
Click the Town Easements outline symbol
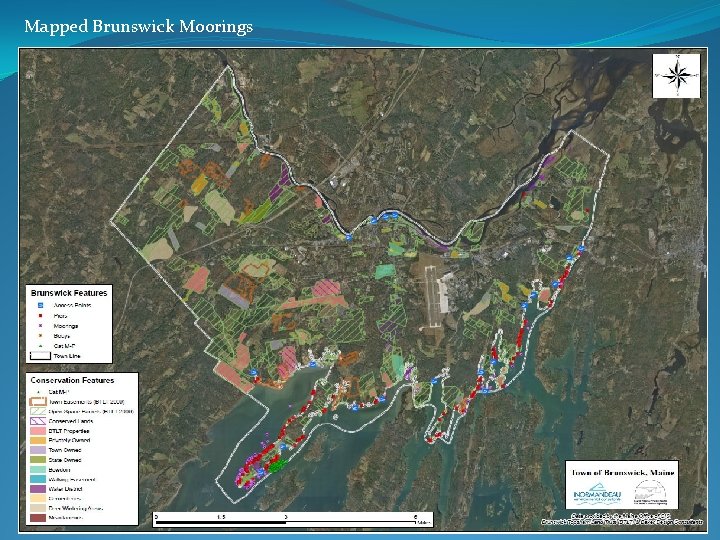click(x=38, y=402)
